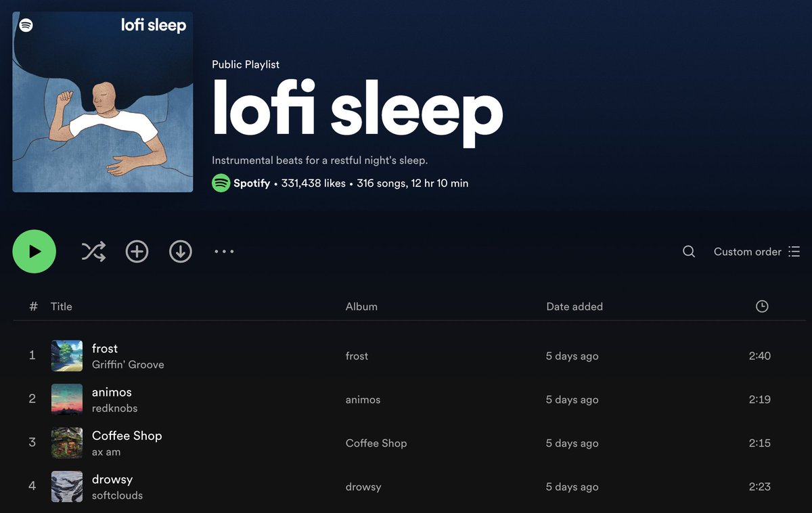Image resolution: width=812 pixels, height=513 pixels.
Task: Open the Coffee Shop song title
Action: [x=127, y=436]
